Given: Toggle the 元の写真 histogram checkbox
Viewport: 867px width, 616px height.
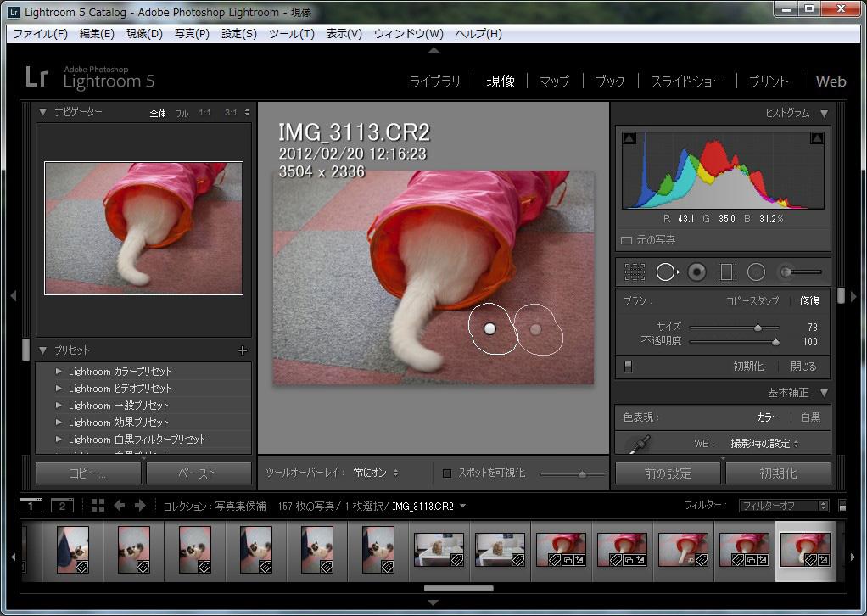Looking at the screenshot, I should click(627, 240).
